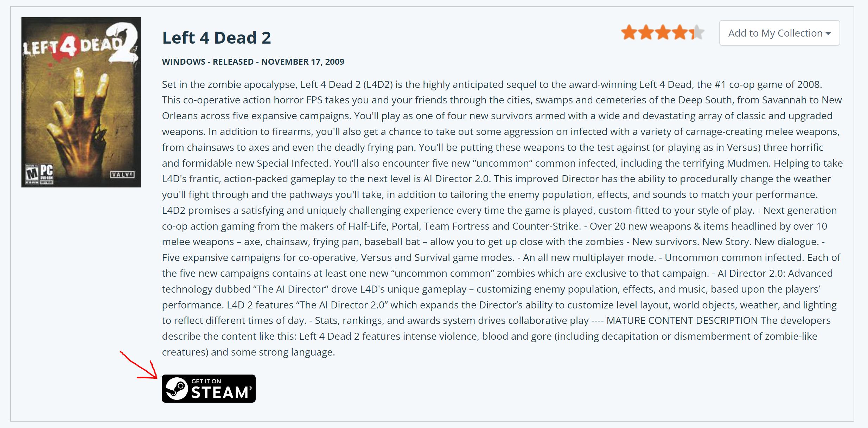Give a four-star rating
This screenshot has width=868, height=428.
pyautogui.click(x=679, y=32)
